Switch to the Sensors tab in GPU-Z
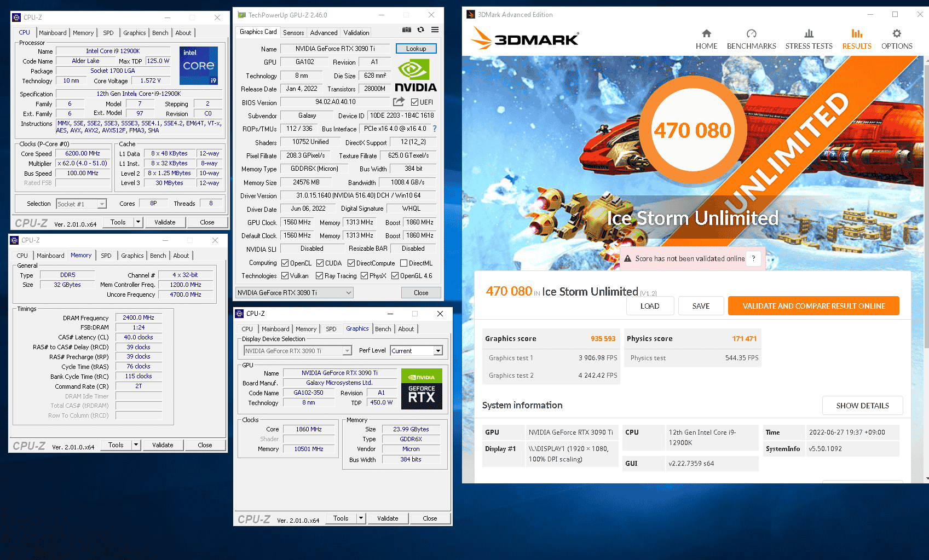 (293, 33)
